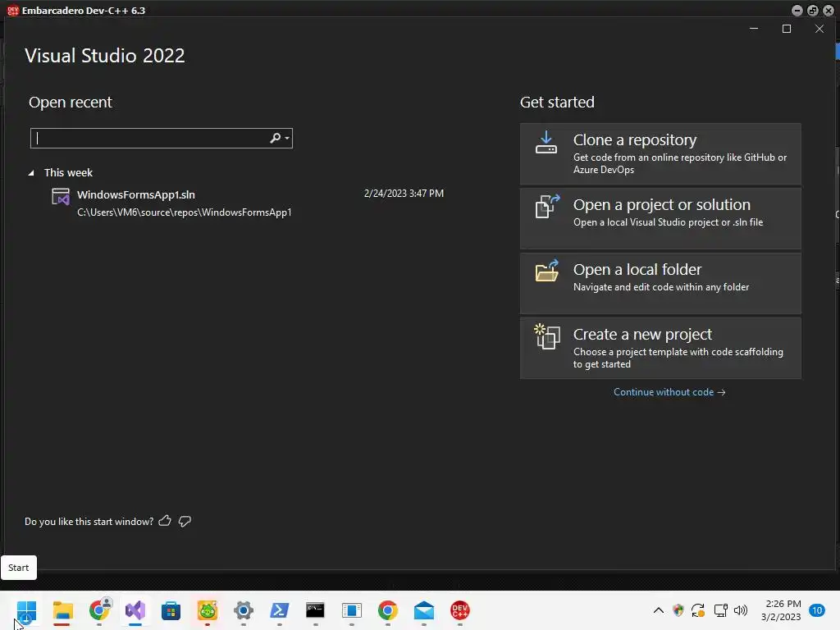Screen dimensions: 840x630
Task: Switch to Dev-C++ taskbar icon
Action: tap(459, 610)
